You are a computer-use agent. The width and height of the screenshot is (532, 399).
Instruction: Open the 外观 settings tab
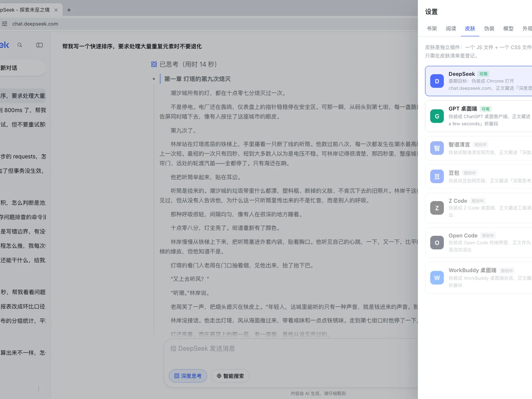point(527,29)
